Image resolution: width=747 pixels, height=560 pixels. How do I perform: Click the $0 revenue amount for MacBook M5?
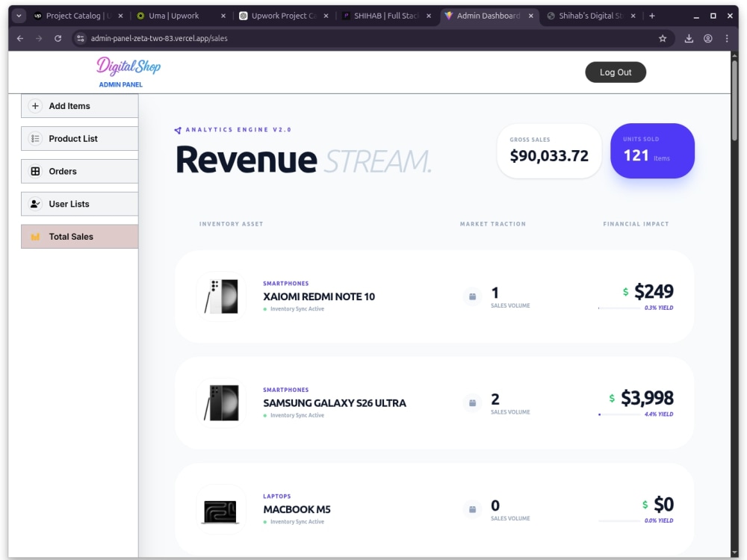(x=663, y=504)
